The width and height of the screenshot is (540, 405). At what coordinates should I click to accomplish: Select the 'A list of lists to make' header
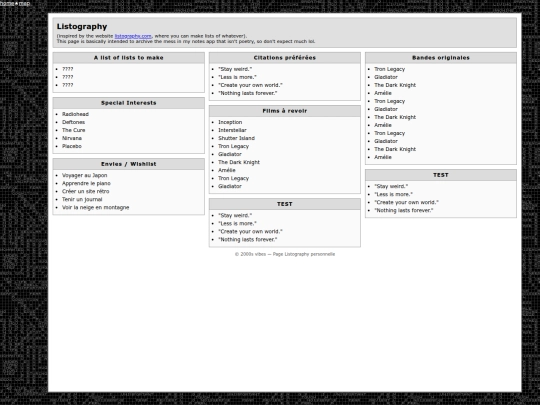pyautogui.click(x=128, y=58)
